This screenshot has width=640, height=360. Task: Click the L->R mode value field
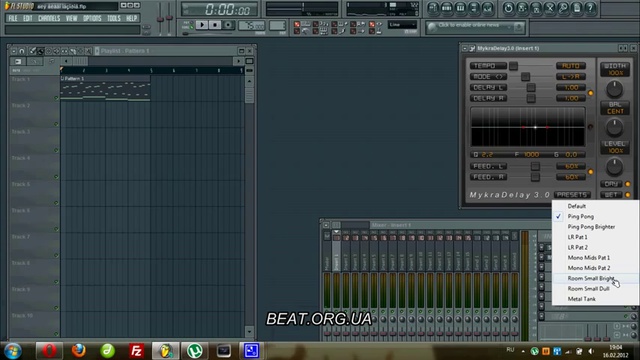point(571,76)
